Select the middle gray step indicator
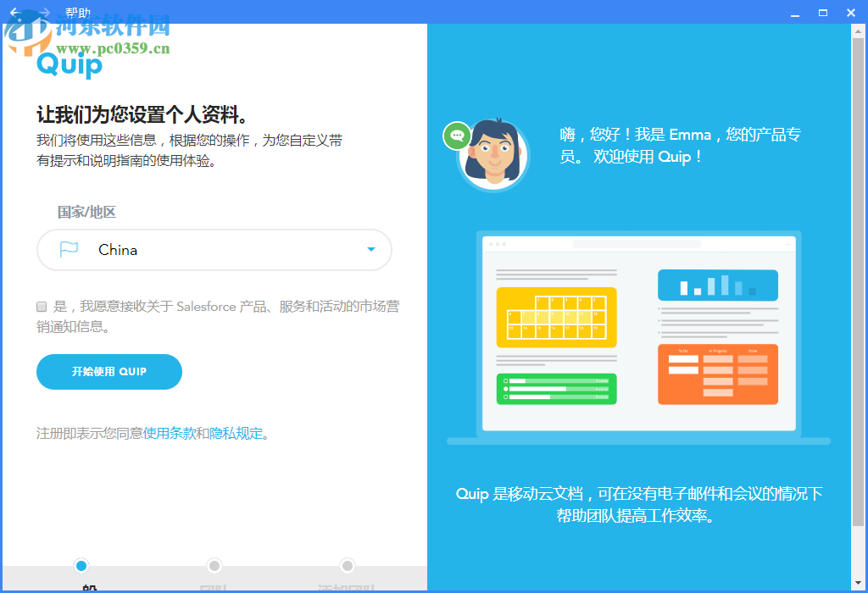The width and height of the screenshot is (868, 593). pos(214,565)
